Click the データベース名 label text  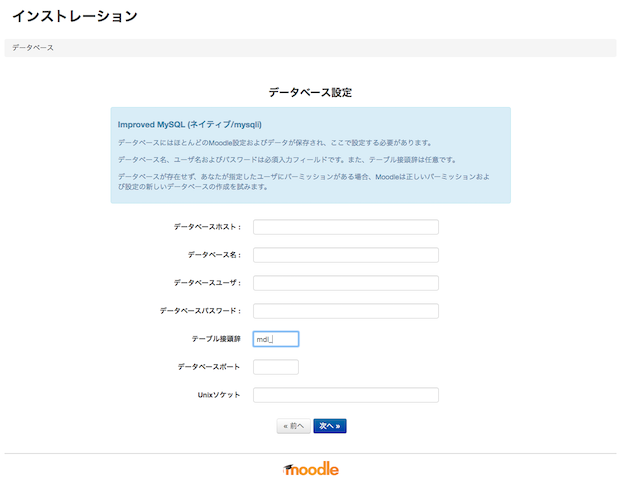(214, 255)
